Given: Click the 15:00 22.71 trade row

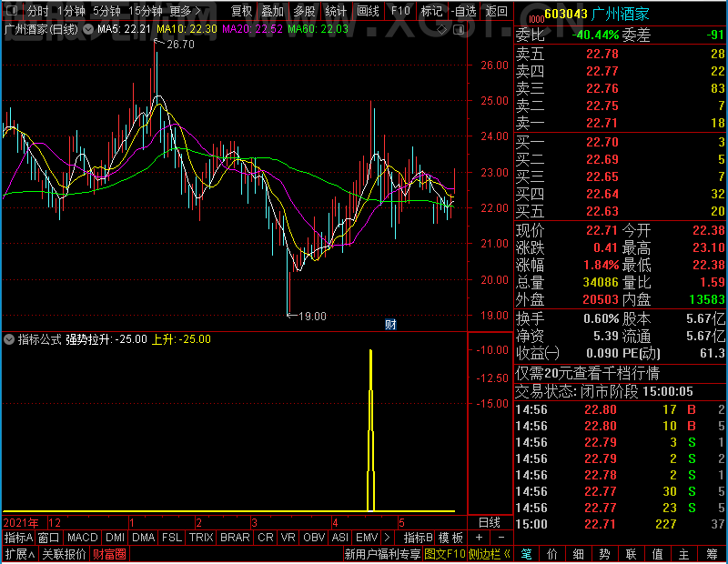Looking at the screenshot, I should (x=621, y=524).
